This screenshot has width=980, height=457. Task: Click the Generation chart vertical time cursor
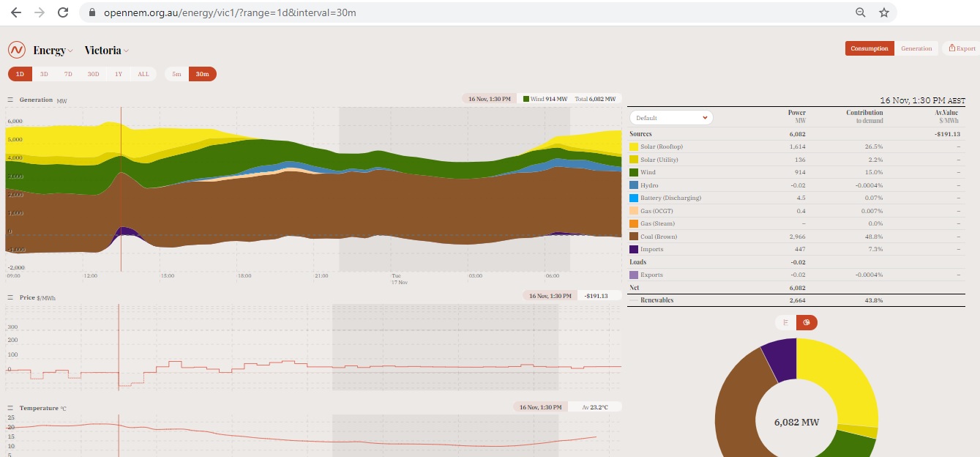tap(121, 189)
